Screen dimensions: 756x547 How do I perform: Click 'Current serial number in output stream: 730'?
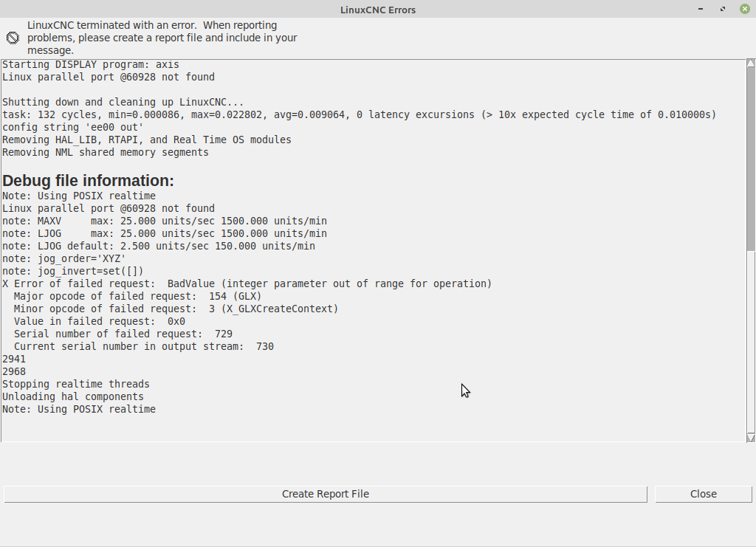tap(144, 346)
